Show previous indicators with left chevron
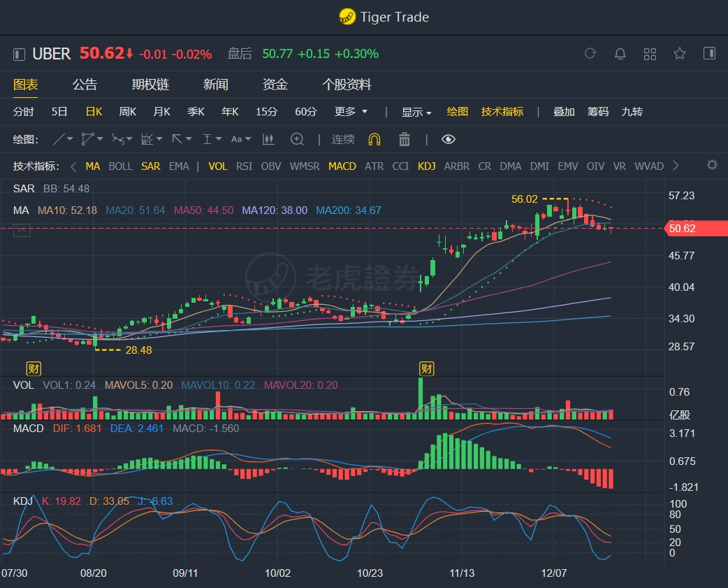 tap(73, 166)
